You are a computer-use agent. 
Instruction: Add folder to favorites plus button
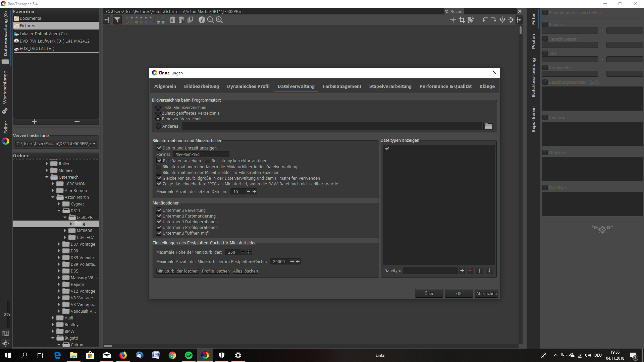tap(35, 122)
